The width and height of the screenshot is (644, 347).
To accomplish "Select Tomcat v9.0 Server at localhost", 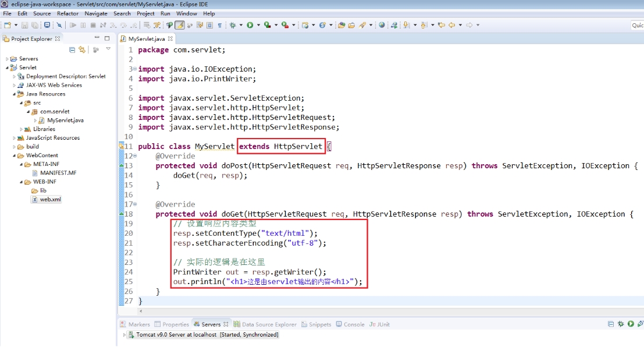I will coord(203,335).
